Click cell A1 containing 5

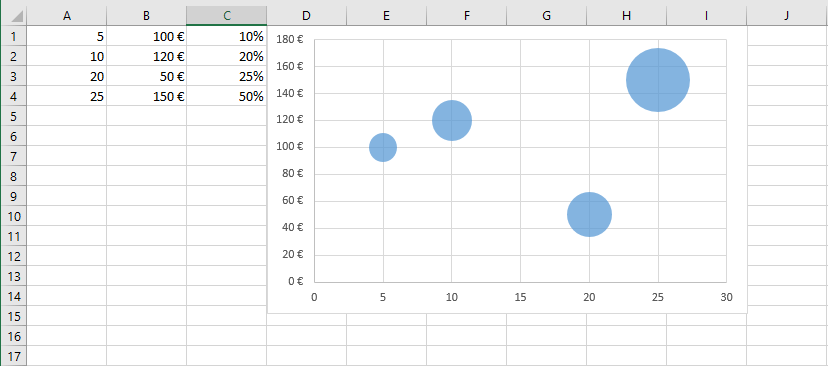[x=67, y=36]
